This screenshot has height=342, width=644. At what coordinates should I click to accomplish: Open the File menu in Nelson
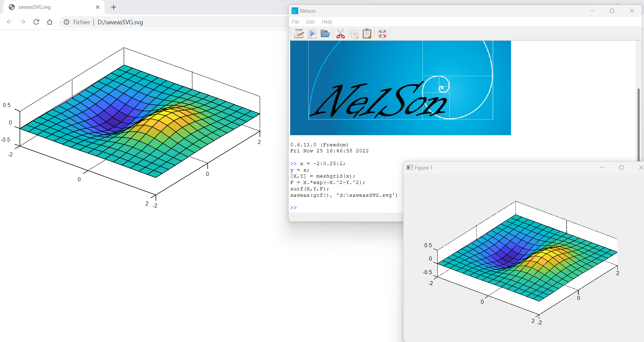[296, 22]
